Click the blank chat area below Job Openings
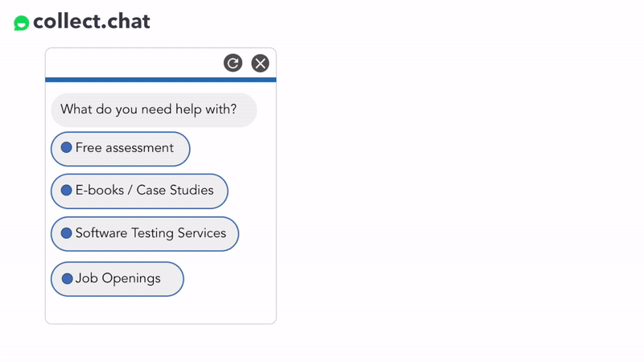This screenshot has height=362, width=644. point(160,310)
